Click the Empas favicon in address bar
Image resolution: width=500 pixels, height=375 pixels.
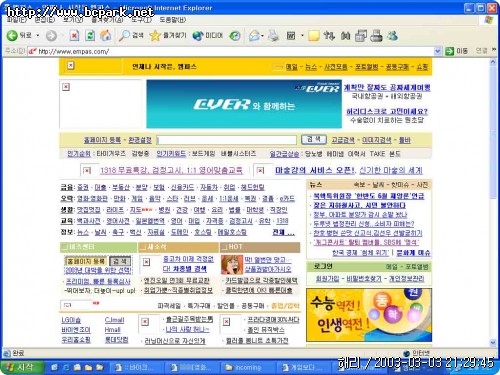(x=32, y=51)
